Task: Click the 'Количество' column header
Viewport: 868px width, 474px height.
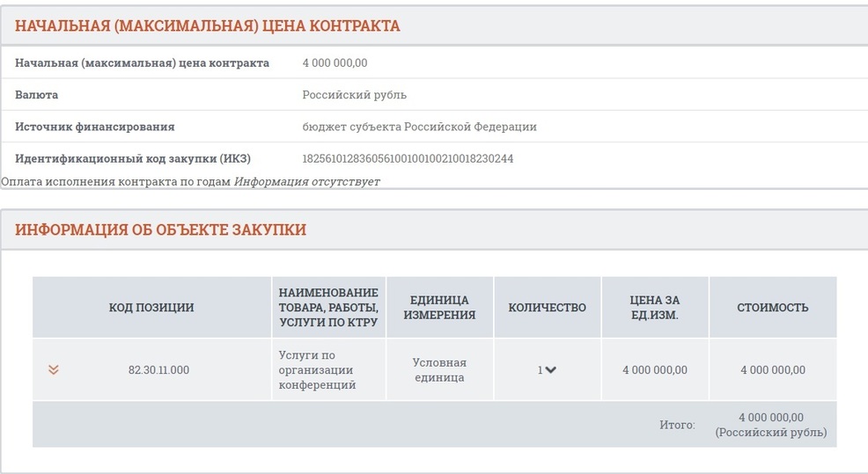Action: [x=547, y=308]
